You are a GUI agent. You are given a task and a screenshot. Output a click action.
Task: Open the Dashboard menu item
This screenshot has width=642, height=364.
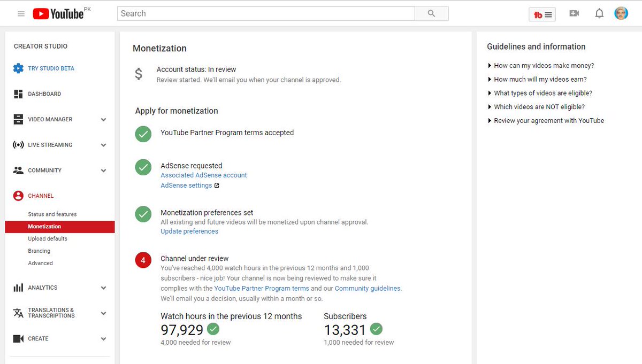pos(44,94)
